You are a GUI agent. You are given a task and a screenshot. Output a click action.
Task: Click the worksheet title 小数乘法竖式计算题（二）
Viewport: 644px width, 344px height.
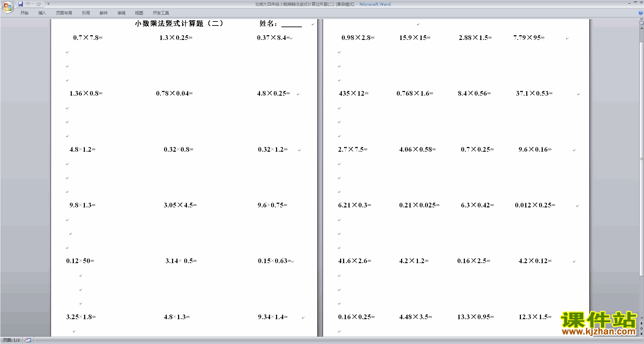pos(179,23)
